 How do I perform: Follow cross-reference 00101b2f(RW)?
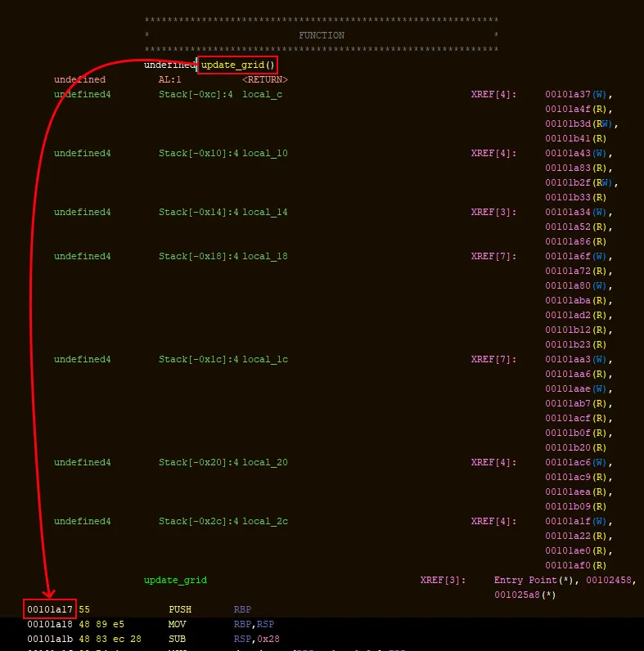coord(581,182)
